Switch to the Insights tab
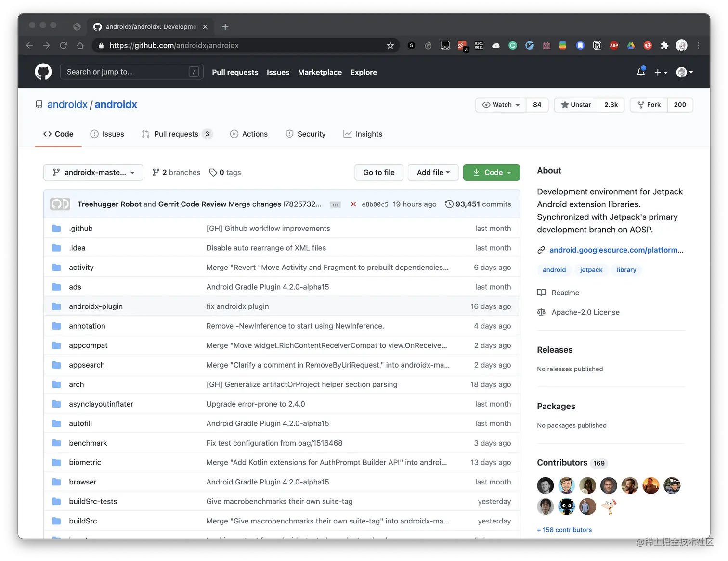Screen dimensions: 728x561 tap(363, 134)
